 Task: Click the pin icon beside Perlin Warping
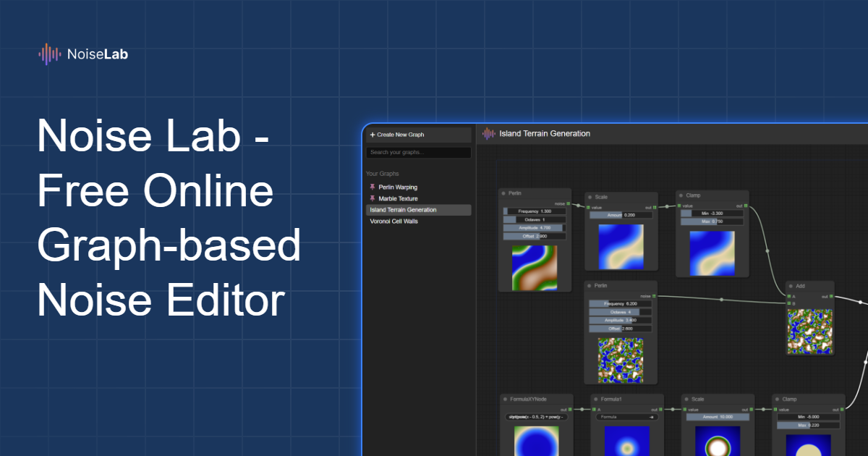click(373, 187)
